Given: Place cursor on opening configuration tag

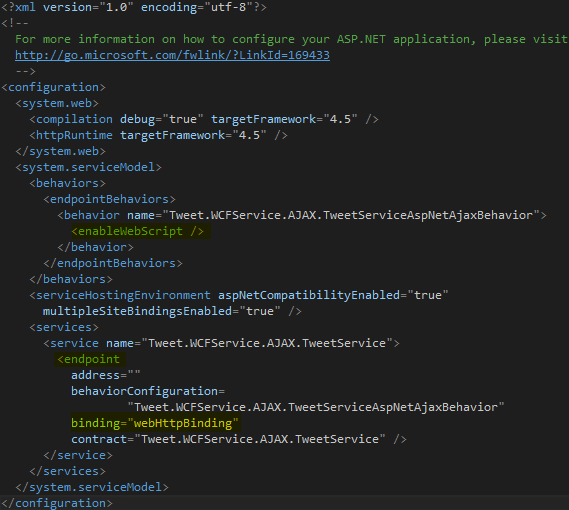Looking at the screenshot, I should (x=54, y=87).
